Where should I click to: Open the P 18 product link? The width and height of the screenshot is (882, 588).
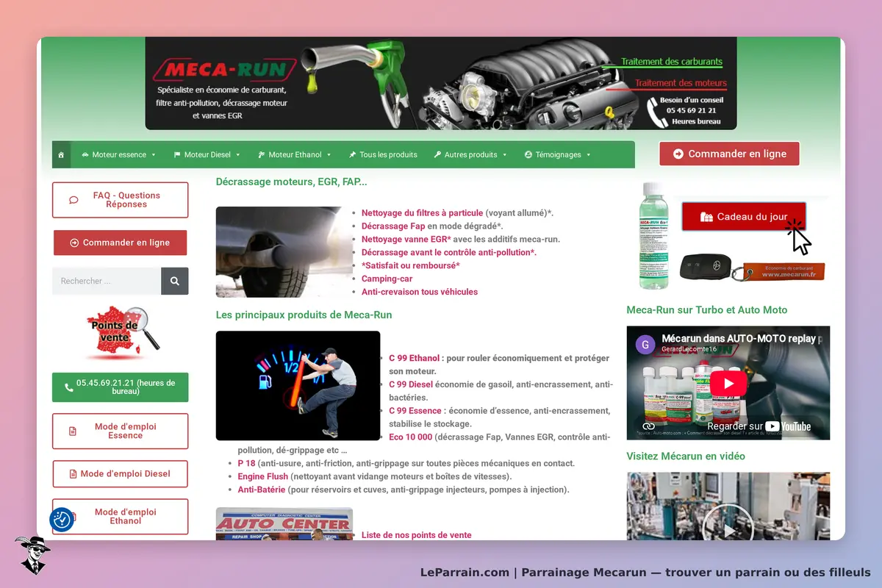click(246, 464)
